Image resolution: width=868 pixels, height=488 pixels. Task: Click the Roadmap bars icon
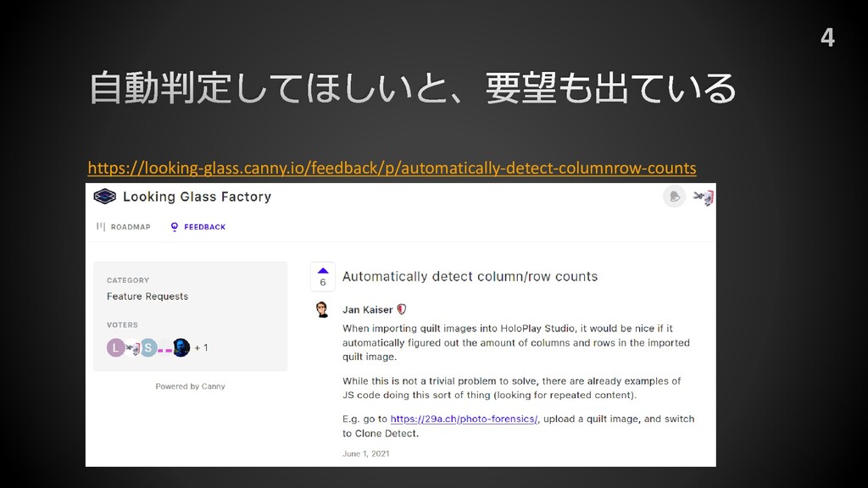point(101,226)
